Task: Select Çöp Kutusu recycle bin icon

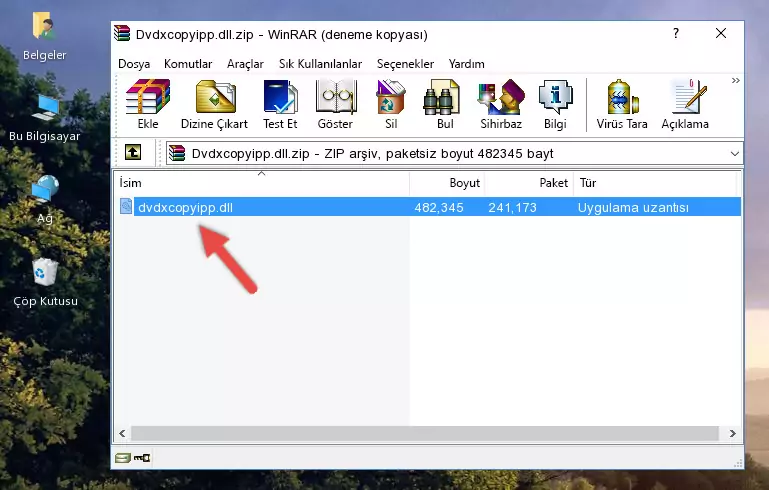Action: (x=45, y=282)
